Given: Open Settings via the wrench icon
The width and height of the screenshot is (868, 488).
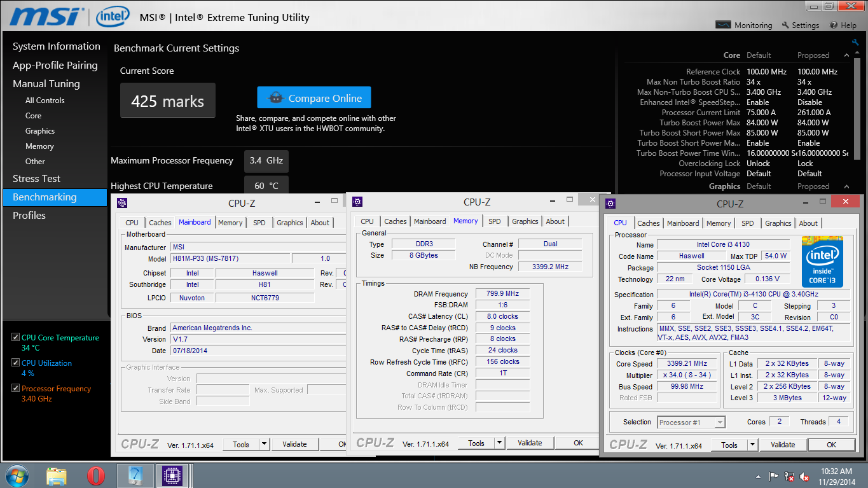Looking at the screenshot, I should coord(786,25).
